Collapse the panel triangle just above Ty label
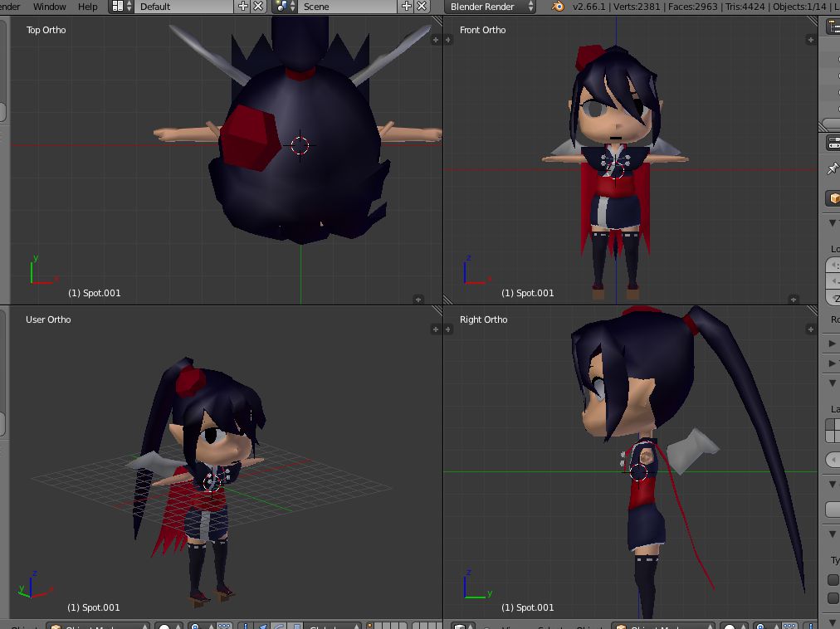The width and height of the screenshot is (840, 629). [x=833, y=534]
